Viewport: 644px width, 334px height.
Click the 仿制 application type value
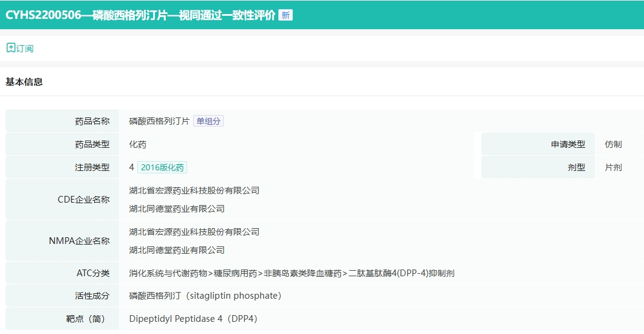point(613,144)
